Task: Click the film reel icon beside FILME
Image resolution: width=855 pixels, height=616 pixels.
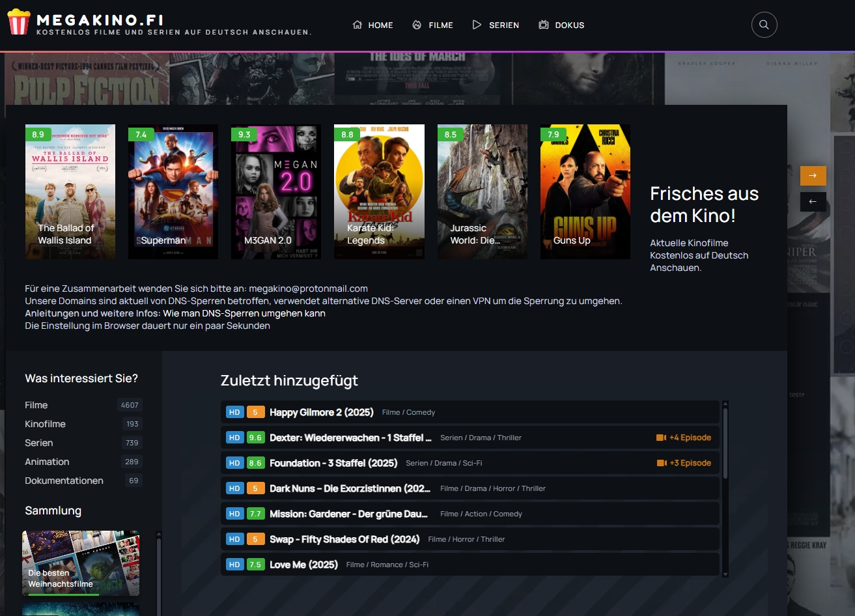Action: tap(415, 25)
